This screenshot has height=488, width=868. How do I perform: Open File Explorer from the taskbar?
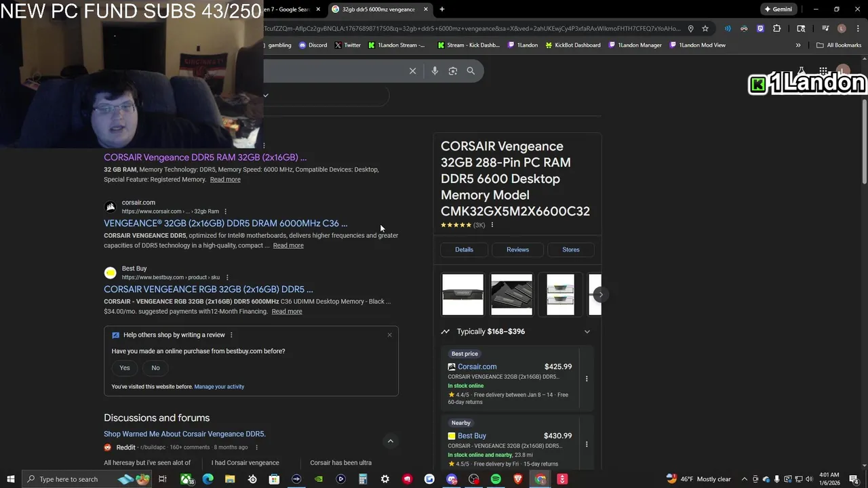(x=230, y=479)
